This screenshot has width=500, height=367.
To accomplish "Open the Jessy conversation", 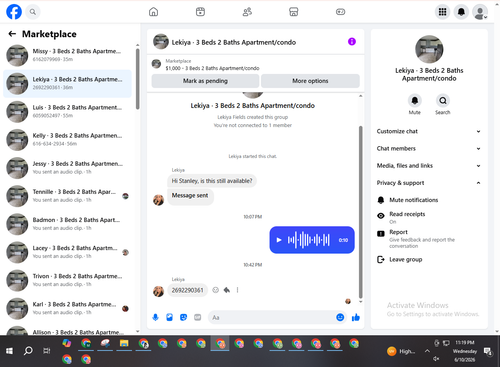I will pos(67,168).
